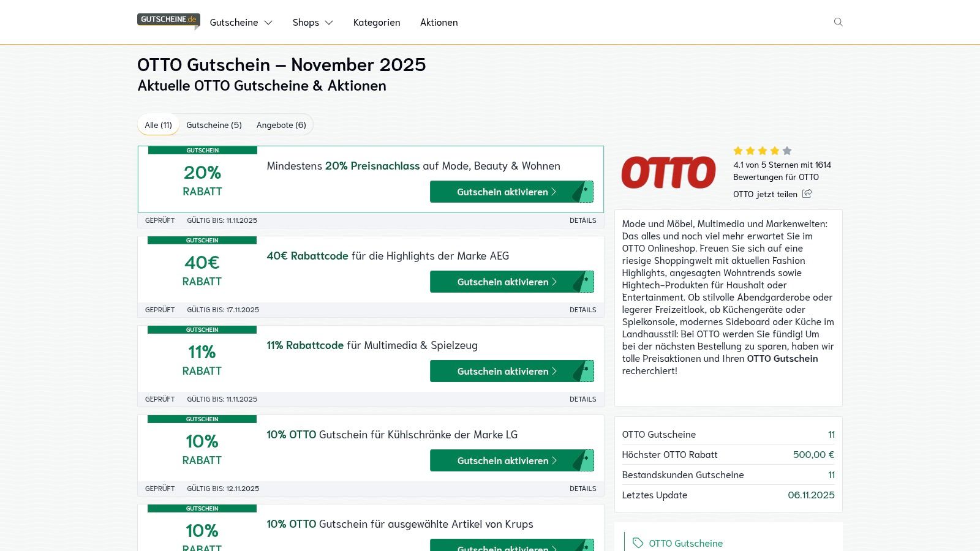Expand the Gutscheine navigation dropdown
The image size is (980, 551).
(241, 22)
